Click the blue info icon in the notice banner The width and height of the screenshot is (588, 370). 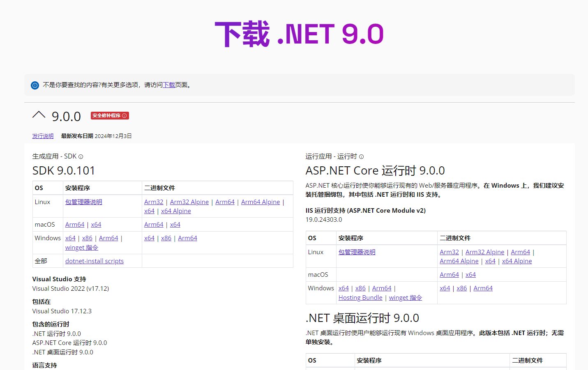35,85
